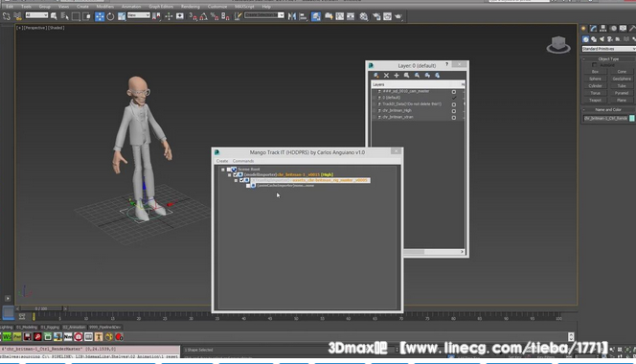Click the Select by Name toolbar icon
This screenshot has width=636, height=364.
64,16
